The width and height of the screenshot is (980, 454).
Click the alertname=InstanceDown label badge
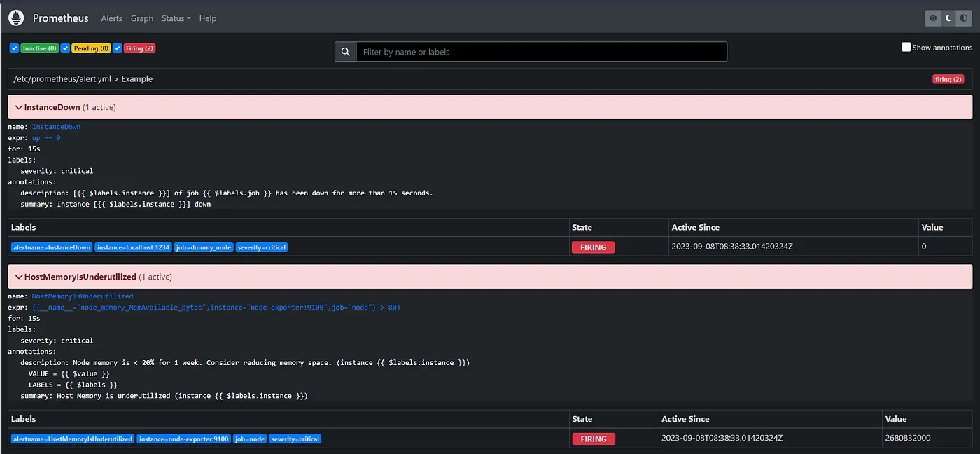coord(52,247)
